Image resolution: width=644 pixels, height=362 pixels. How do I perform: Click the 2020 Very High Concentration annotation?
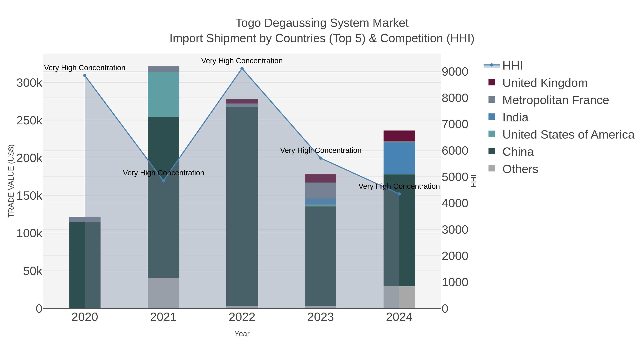[85, 68]
